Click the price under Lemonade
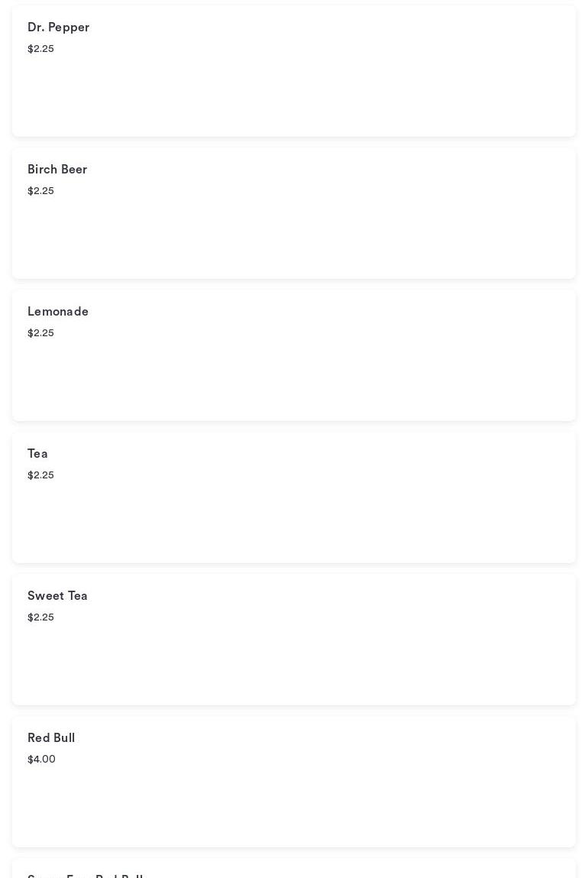This screenshot has height=878, width=588. tap(40, 333)
